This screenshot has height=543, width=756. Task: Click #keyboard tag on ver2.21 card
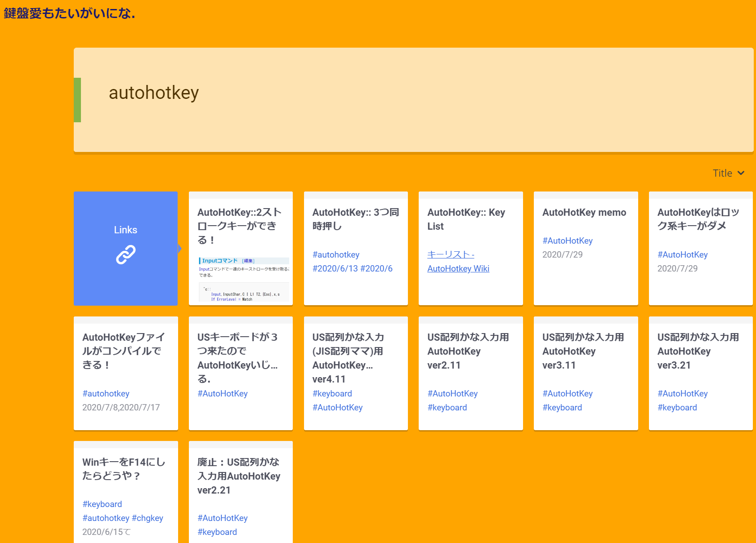217,532
